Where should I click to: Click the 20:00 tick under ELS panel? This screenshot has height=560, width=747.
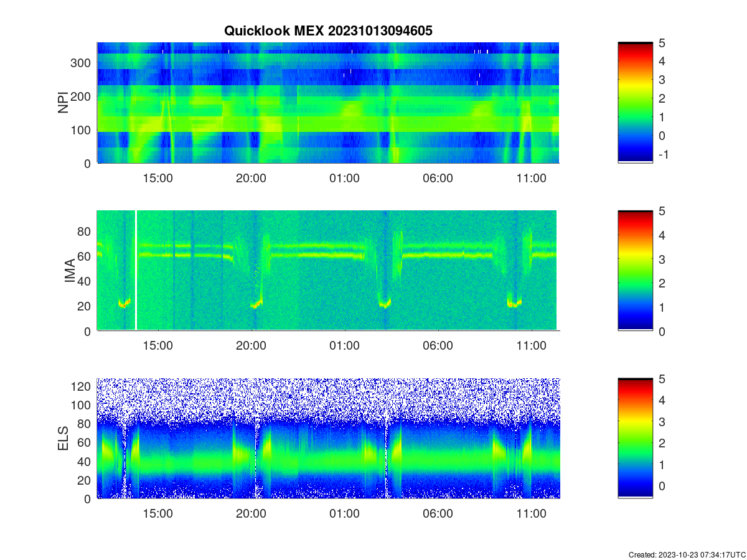[x=251, y=513]
